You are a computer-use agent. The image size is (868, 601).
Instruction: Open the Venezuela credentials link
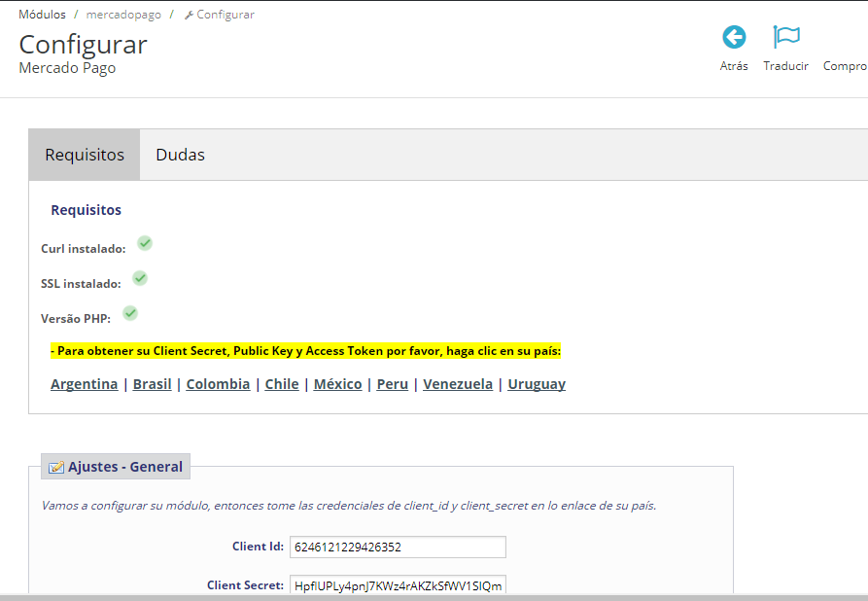[458, 384]
